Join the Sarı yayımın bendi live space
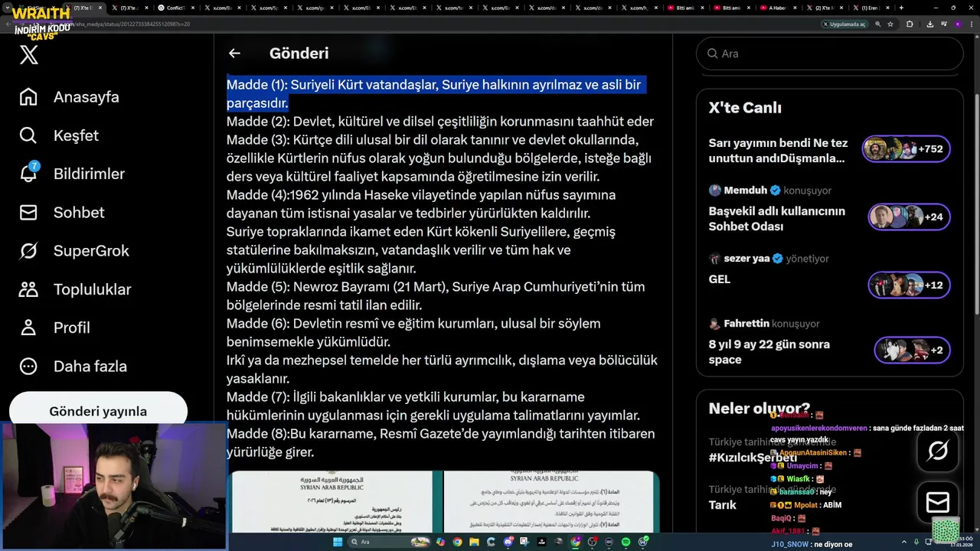 point(778,150)
